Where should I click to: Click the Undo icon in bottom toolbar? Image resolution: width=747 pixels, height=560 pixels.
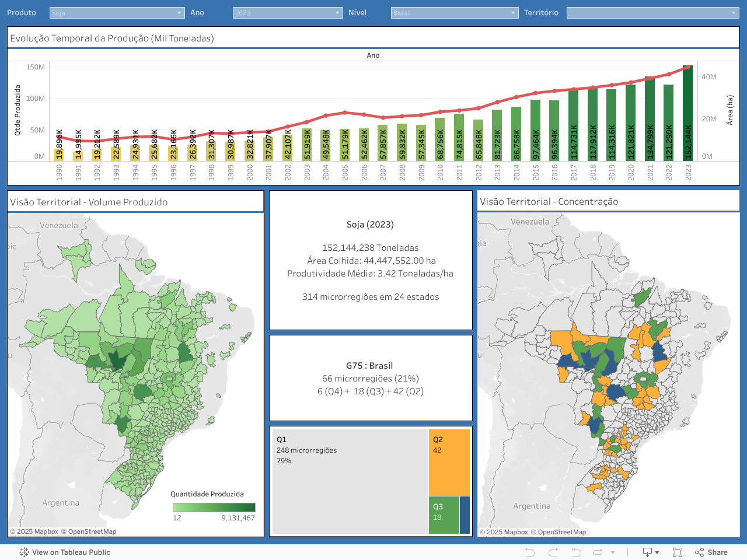(529, 552)
